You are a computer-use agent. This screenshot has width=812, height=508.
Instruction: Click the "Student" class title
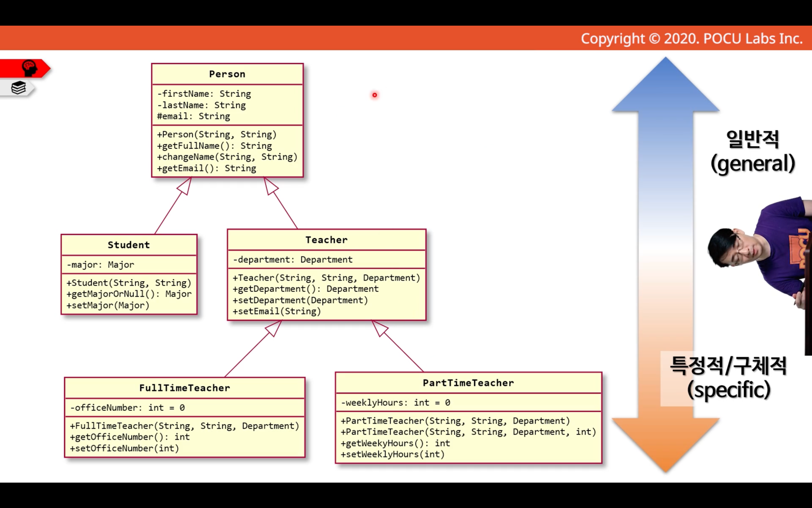pyautogui.click(x=129, y=245)
